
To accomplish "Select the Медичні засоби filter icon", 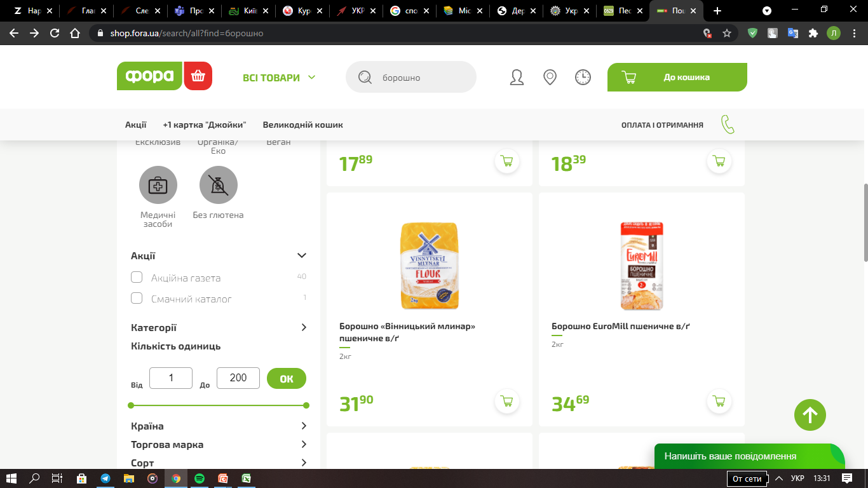I will [158, 185].
